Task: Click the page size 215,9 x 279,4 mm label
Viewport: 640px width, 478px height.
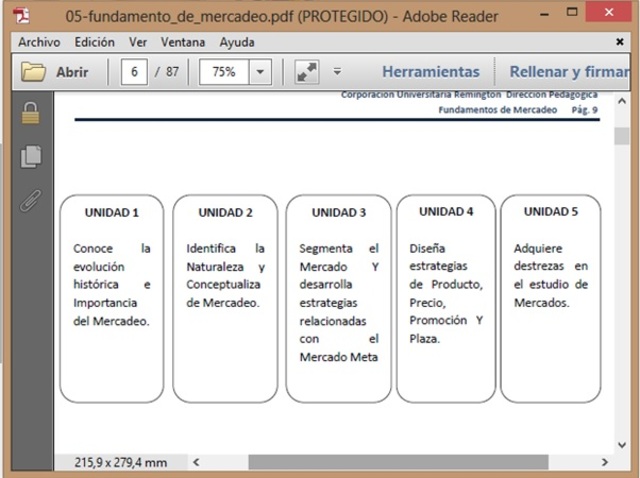Action: (x=121, y=462)
